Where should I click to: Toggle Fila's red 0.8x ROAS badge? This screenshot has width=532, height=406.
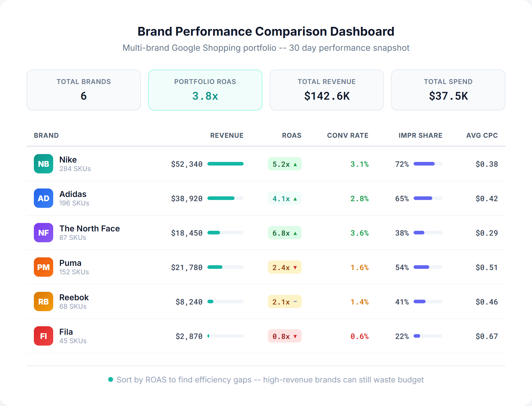[x=284, y=336]
